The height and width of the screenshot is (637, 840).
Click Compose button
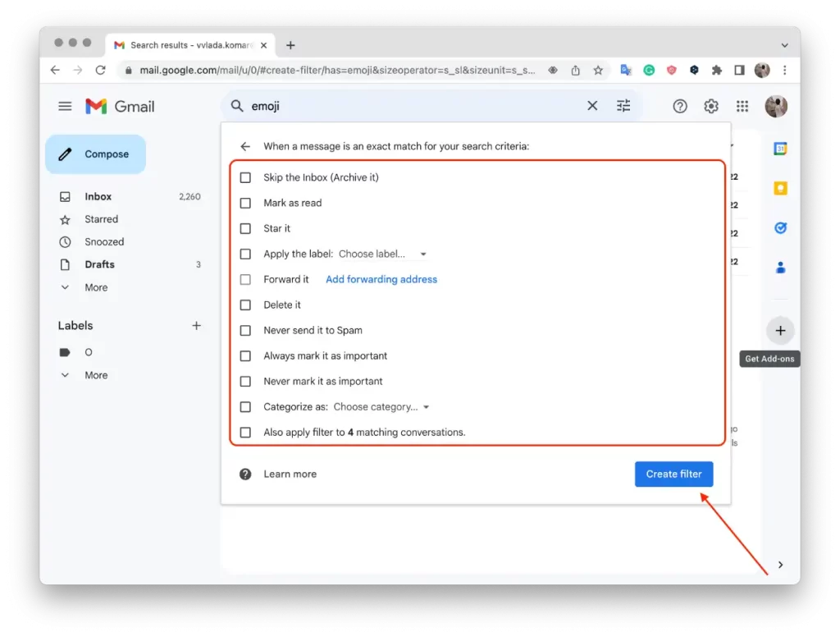(95, 154)
